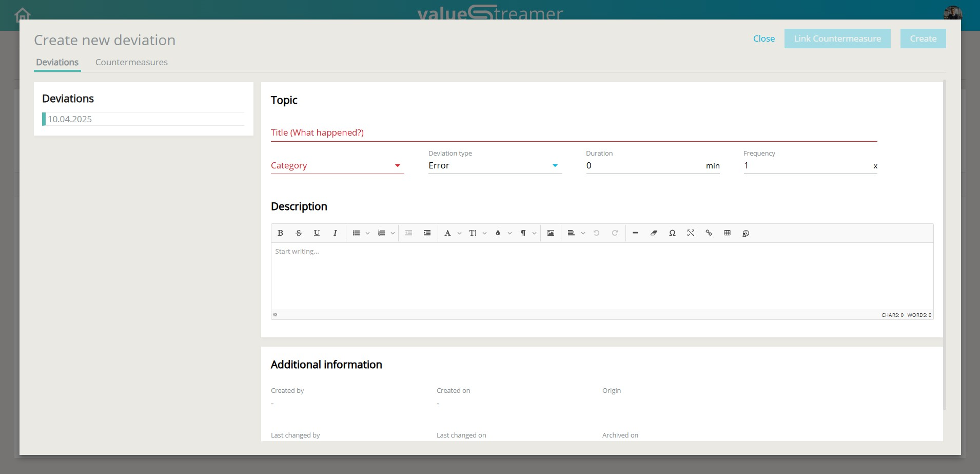
Task: Open user profile avatar
Action: point(953,13)
